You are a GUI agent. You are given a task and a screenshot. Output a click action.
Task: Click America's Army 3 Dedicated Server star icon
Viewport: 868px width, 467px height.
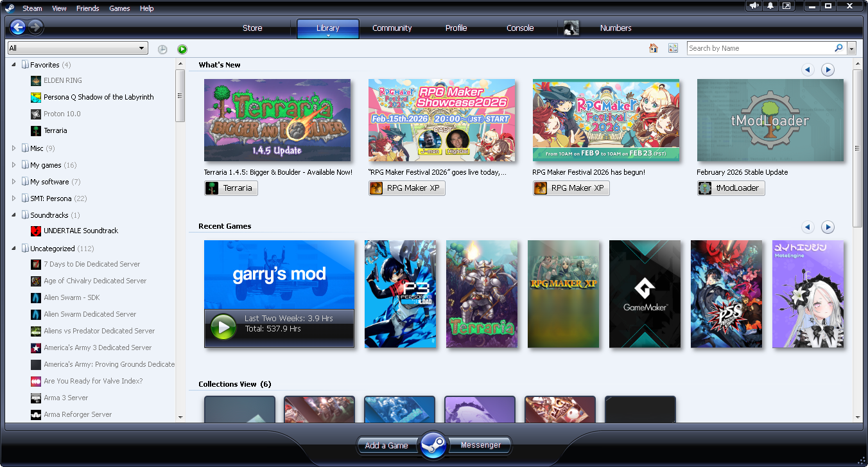click(x=36, y=348)
